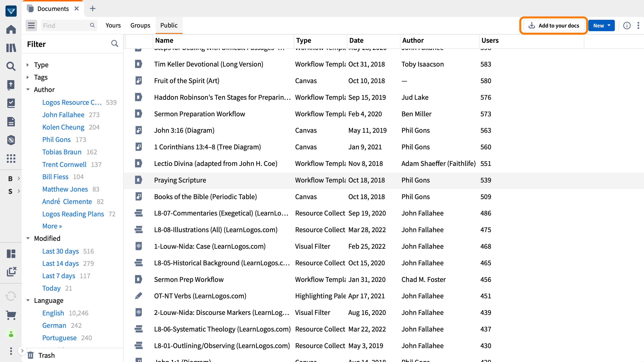Open the Library sidebar icon
Viewport: 644px width, 362px height.
11,48
